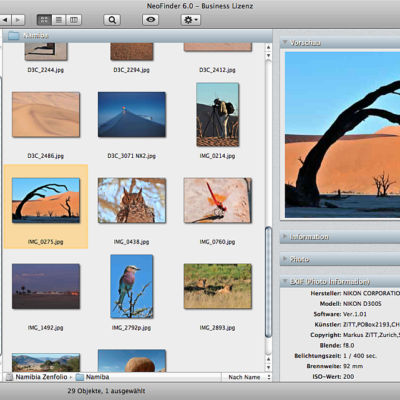Select the partially visible landscape thumbnail in bottom row

coord(46,363)
